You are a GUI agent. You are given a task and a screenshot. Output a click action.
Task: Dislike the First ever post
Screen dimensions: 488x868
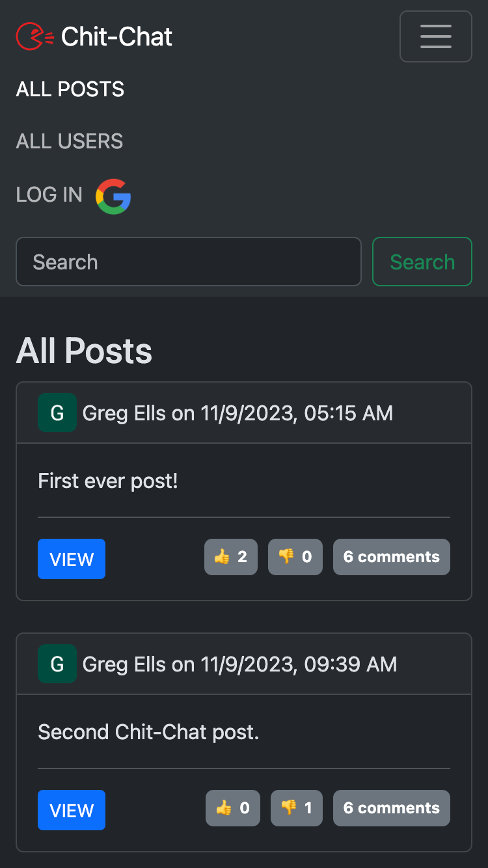point(295,557)
